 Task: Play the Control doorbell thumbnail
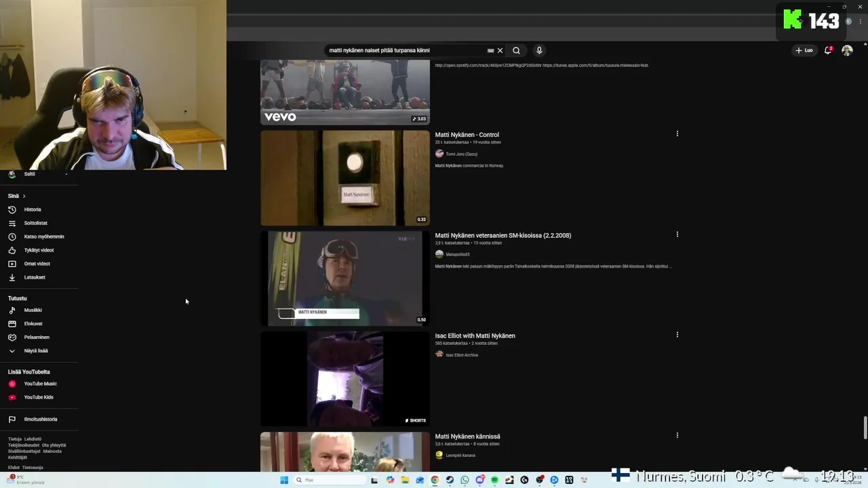click(345, 178)
